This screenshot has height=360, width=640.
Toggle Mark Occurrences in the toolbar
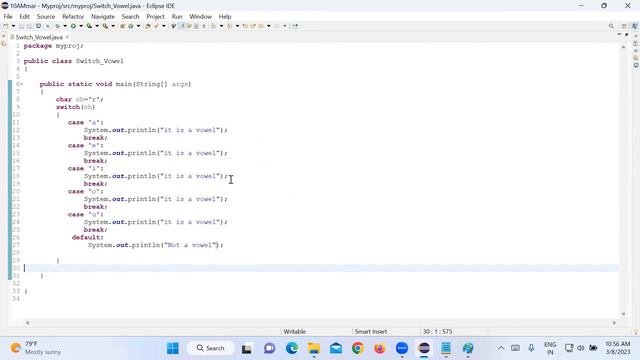[182, 26]
